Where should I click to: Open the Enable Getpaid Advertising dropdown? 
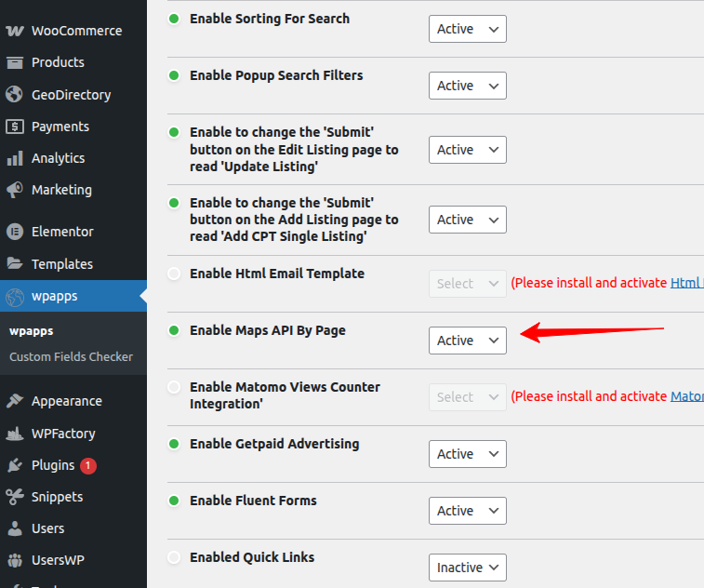[467, 454]
